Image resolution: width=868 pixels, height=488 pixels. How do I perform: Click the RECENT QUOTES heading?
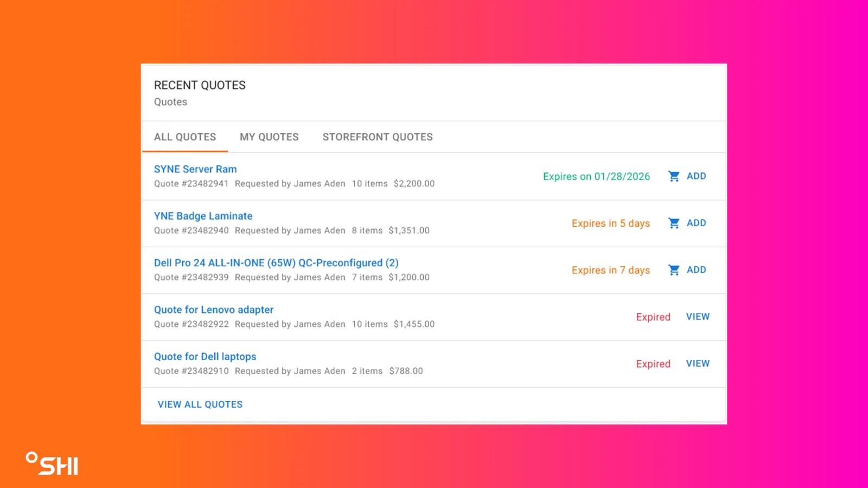(200, 85)
